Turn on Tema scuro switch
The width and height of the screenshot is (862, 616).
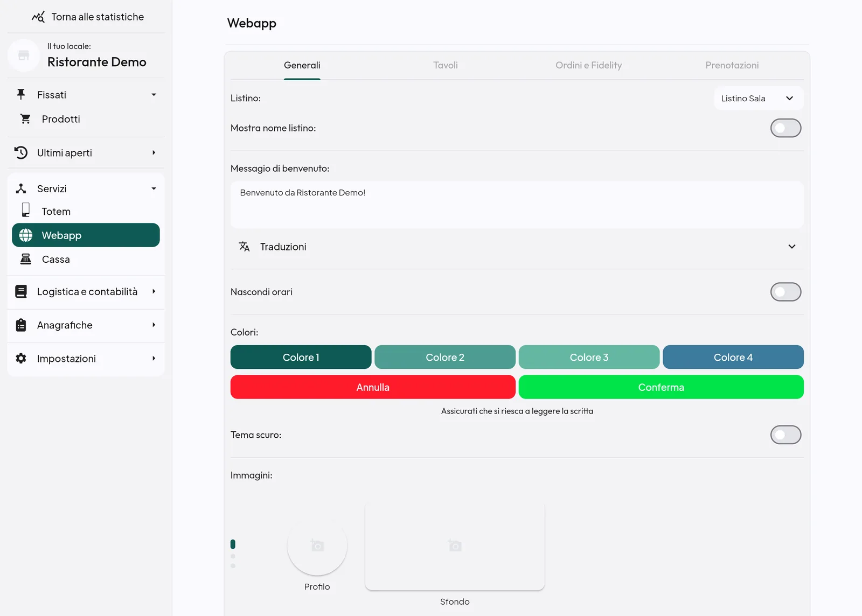[785, 435]
